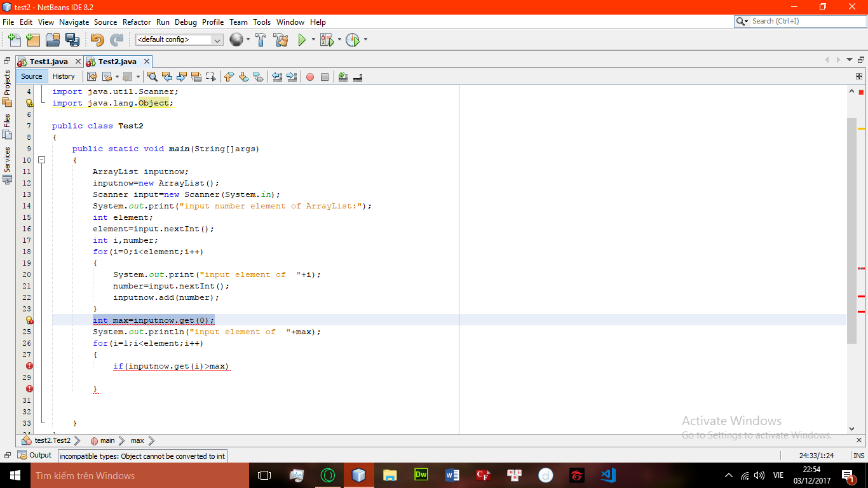Viewport: 868px width, 488px height.
Task: Collapse the main method code fold
Action: 41,160
